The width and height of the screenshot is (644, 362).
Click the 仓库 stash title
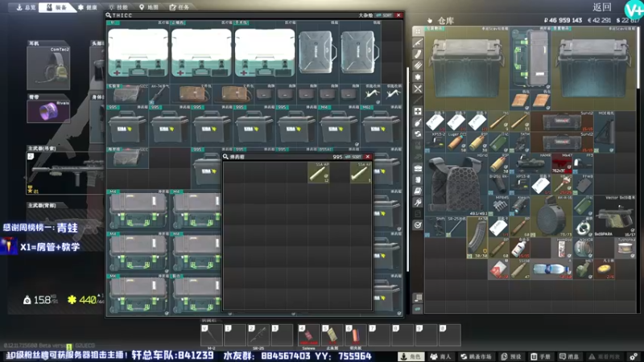446,21
